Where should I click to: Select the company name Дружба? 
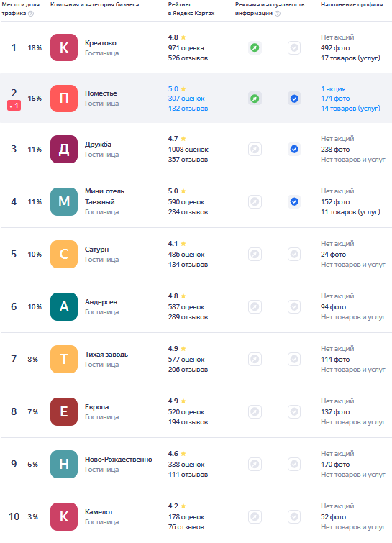tap(98, 145)
